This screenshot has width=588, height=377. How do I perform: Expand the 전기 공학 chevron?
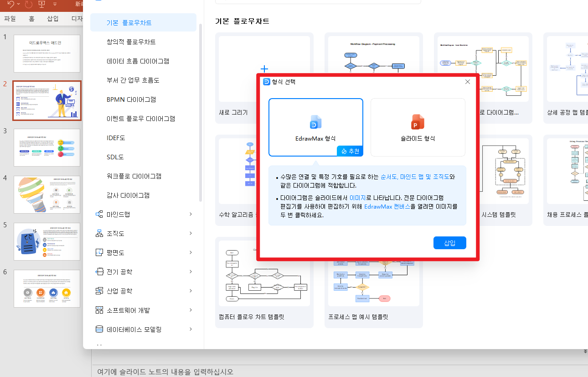(x=191, y=272)
